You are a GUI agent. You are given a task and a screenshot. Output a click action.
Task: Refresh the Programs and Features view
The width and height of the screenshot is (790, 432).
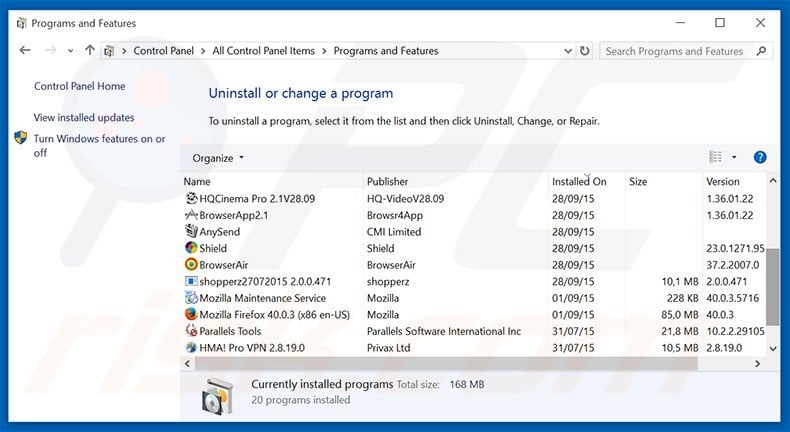coord(584,51)
